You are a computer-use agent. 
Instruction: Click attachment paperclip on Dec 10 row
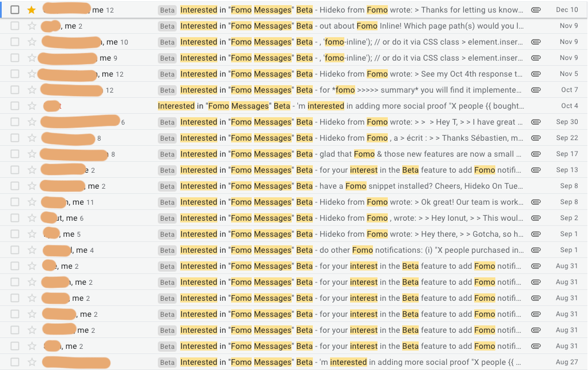pos(536,10)
